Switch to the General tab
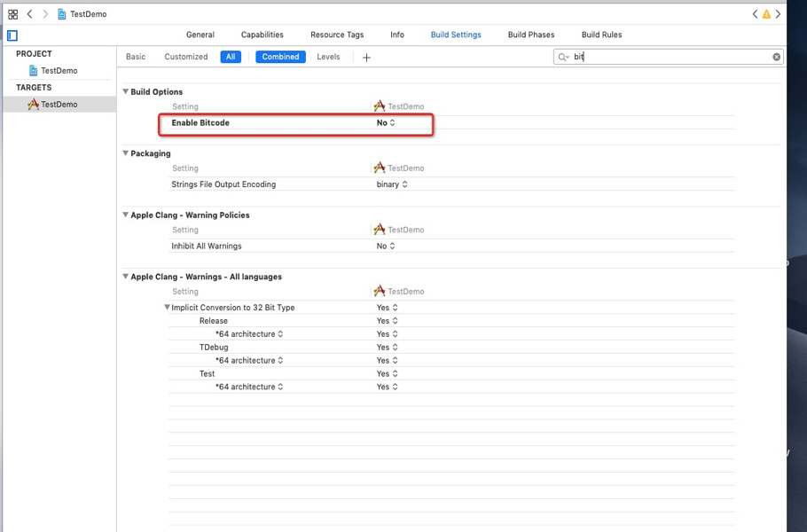This screenshot has width=807, height=532. tap(200, 35)
